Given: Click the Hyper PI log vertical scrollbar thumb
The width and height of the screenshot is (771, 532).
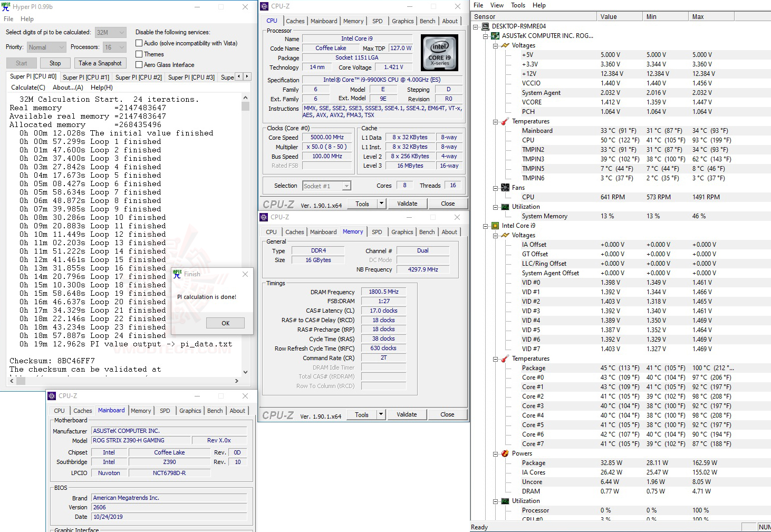Looking at the screenshot, I should coord(245,106).
